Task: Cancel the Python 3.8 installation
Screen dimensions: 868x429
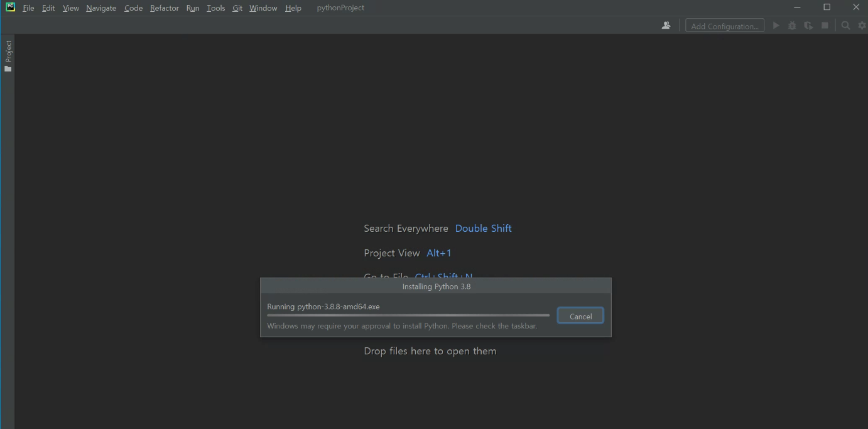Action: click(x=580, y=316)
